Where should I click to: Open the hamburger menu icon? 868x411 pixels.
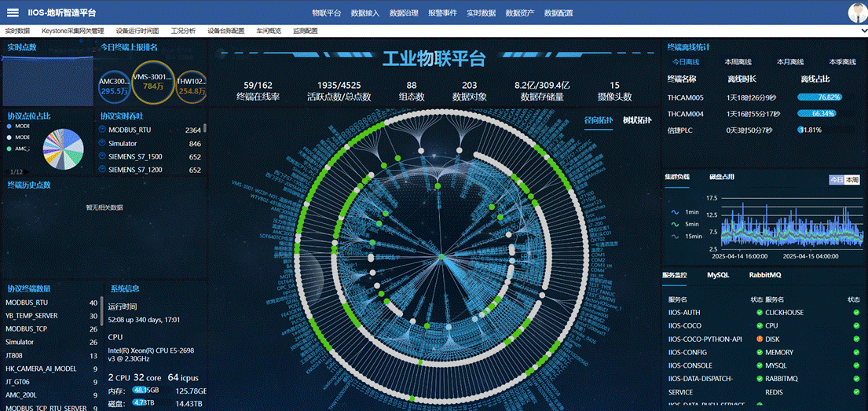click(13, 13)
